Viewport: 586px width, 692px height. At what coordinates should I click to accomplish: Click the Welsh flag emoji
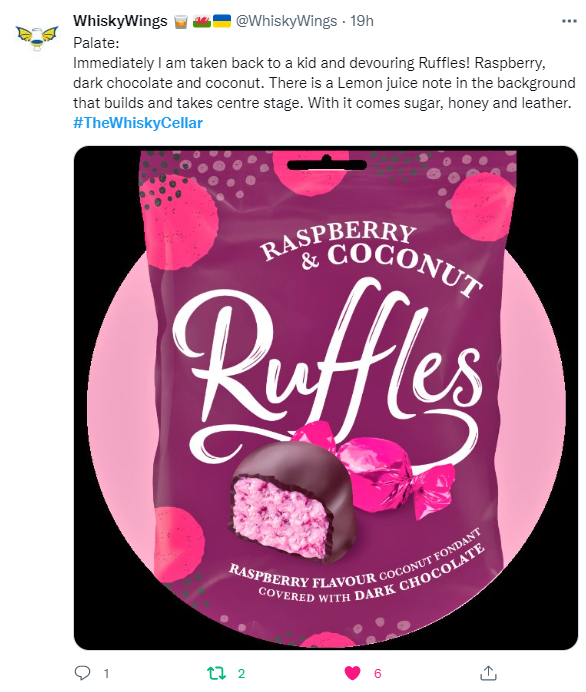pyautogui.click(x=202, y=21)
